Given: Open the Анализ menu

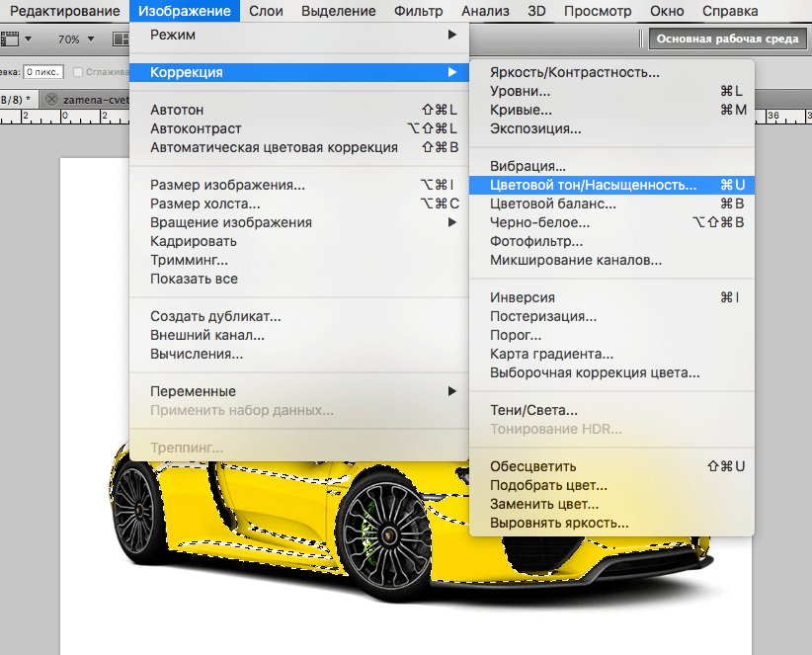Looking at the screenshot, I should click(x=485, y=11).
